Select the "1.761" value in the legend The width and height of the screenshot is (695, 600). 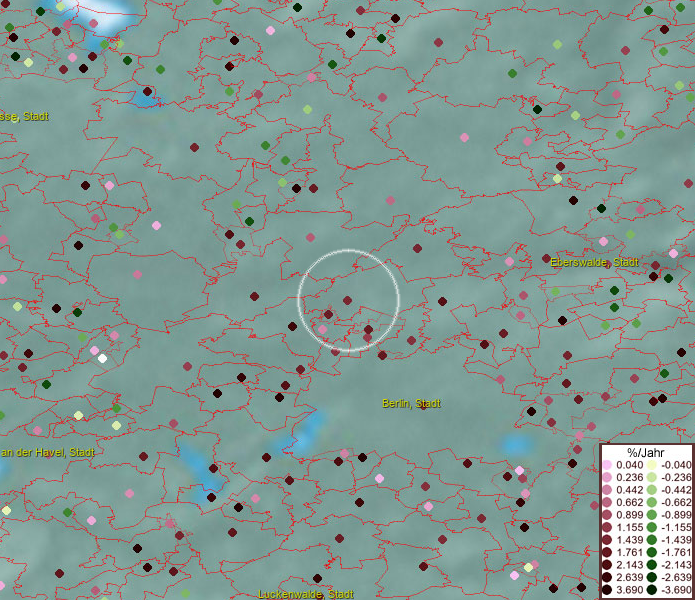tap(629, 552)
